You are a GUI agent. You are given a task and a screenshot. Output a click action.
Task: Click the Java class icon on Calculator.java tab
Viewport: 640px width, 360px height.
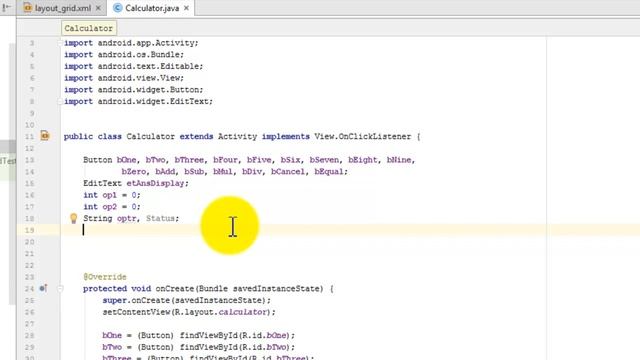tap(118, 8)
